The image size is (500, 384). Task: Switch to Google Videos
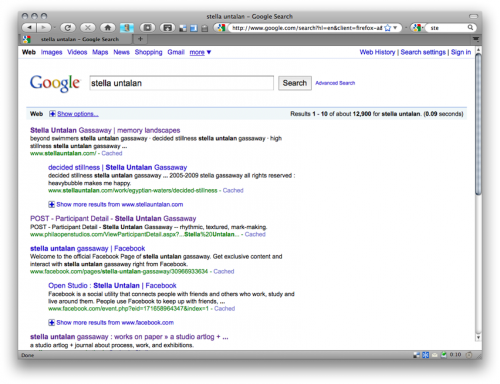[x=77, y=52]
